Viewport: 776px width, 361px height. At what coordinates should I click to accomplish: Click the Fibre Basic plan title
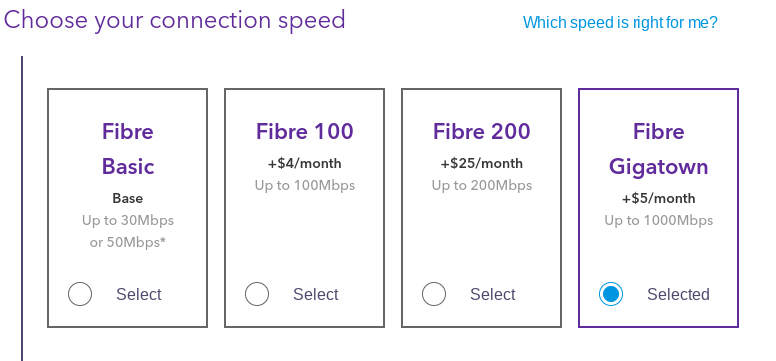pyautogui.click(x=128, y=149)
